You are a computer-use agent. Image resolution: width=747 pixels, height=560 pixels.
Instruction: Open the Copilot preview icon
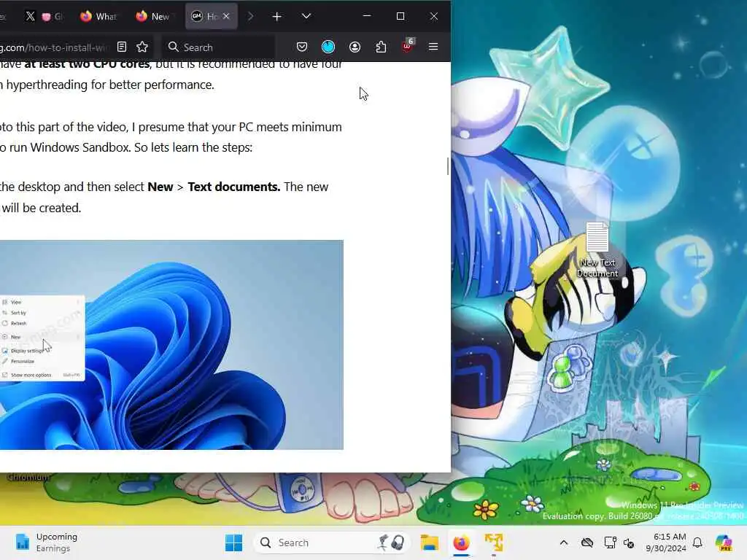(724, 542)
